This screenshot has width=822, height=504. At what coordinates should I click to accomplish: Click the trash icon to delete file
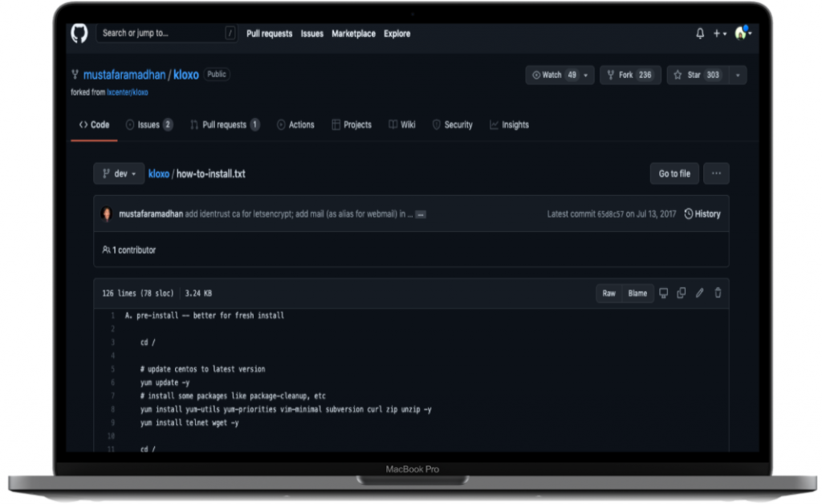(717, 293)
